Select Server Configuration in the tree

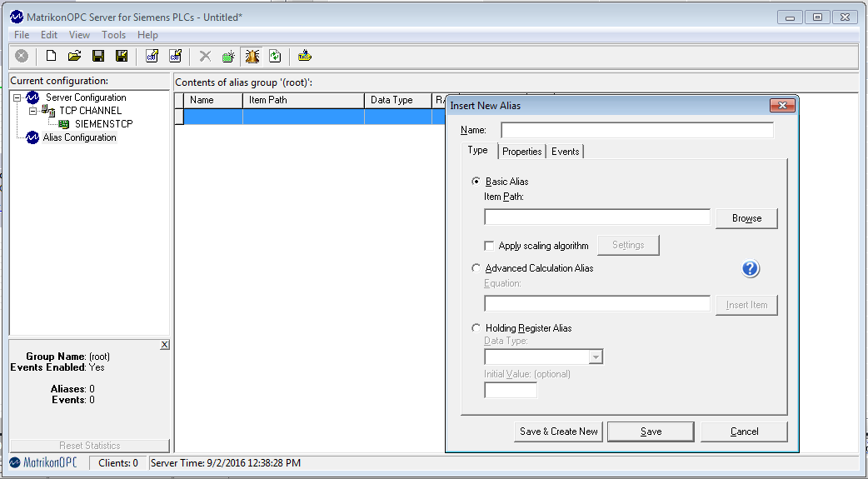86,97
